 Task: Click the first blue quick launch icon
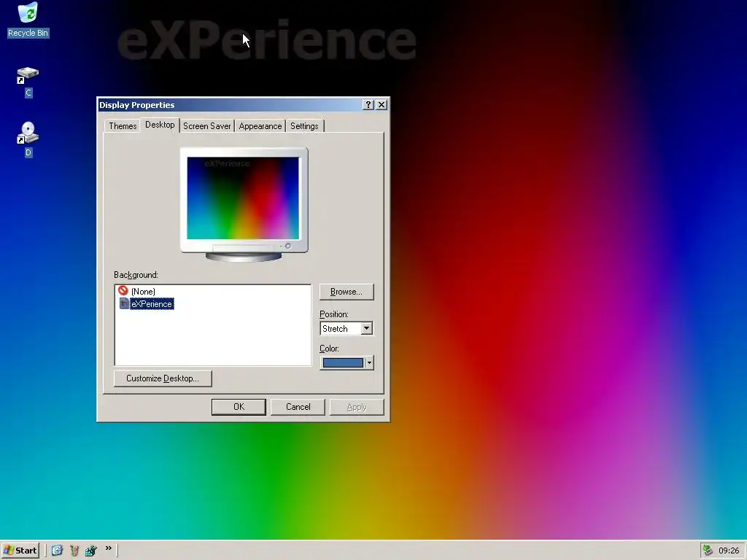pyautogui.click(x=57, y=551)
